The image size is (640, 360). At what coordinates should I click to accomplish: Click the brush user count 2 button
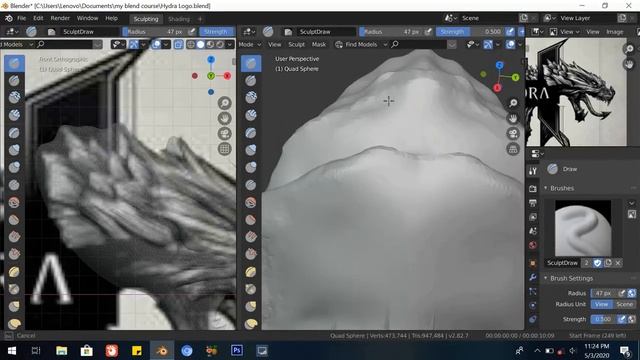(587, 263)
